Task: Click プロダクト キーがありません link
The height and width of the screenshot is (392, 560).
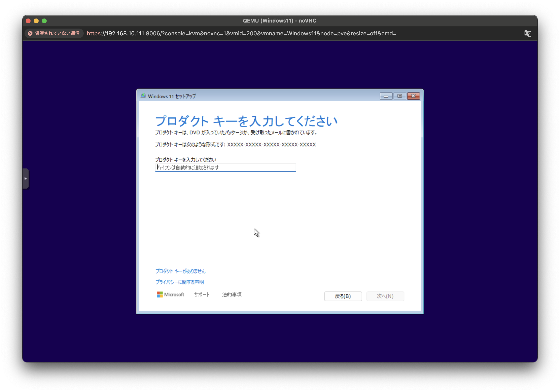Action: (180, 271)
